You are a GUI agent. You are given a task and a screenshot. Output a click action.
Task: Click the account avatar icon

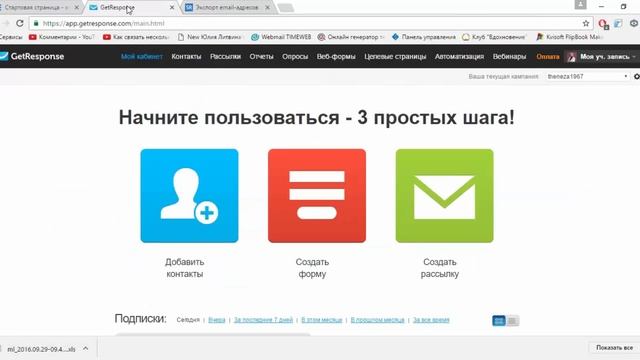click(x=571, y=57)
